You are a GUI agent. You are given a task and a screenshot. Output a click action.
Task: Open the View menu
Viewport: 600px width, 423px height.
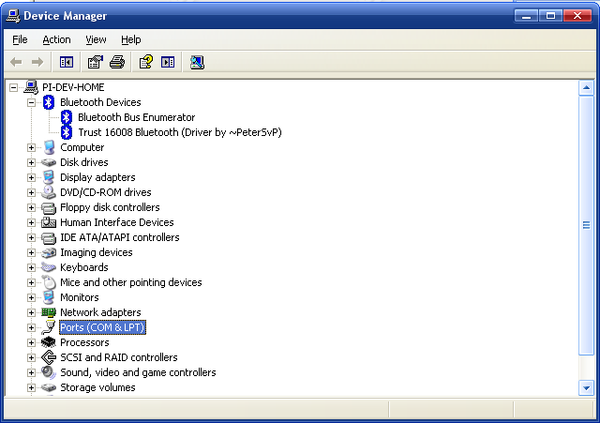tap(96, 40)
